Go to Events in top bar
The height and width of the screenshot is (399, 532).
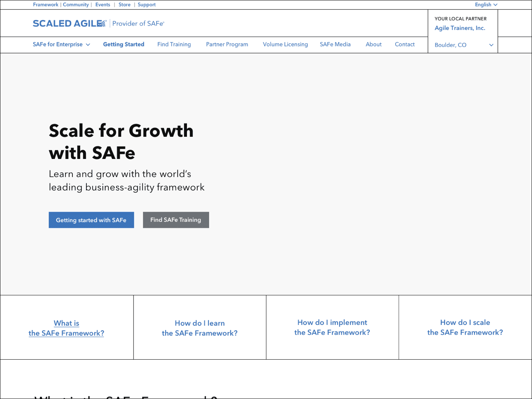(x=103, y=5)
